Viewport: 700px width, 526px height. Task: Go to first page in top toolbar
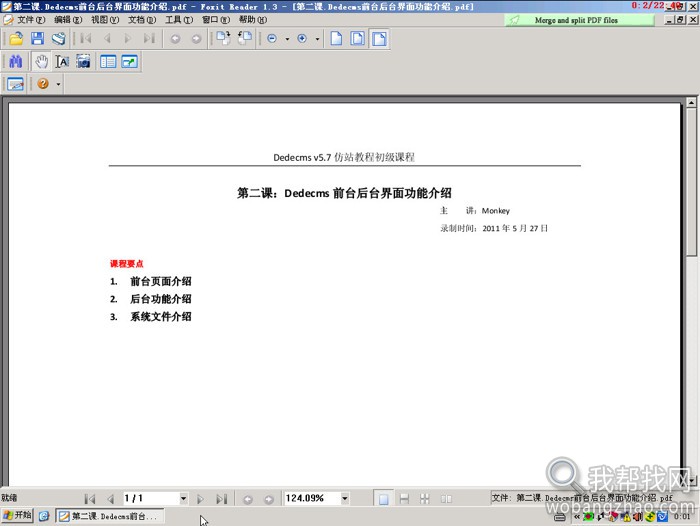(86, 39)
